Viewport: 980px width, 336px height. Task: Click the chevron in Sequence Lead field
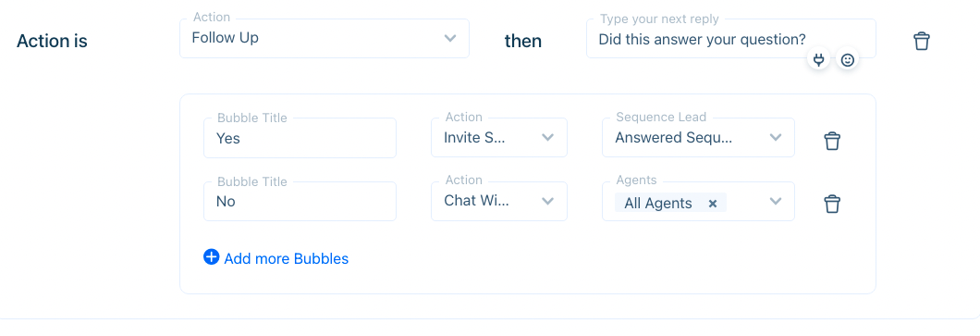coord(776,137)
